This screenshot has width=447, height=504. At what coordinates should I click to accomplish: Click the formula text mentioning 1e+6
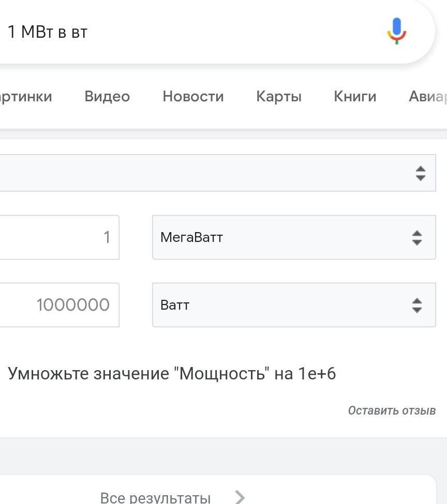pyautogui.click(x=172, y=374)
